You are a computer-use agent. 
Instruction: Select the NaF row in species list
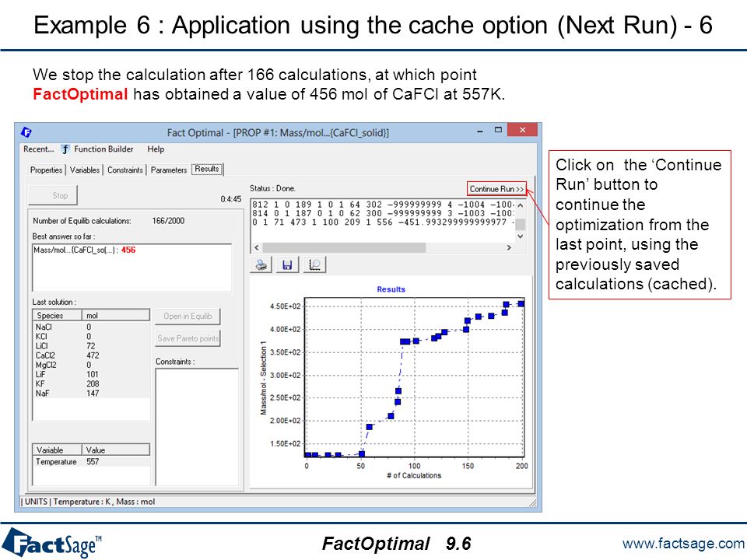(x=91, y=394)
